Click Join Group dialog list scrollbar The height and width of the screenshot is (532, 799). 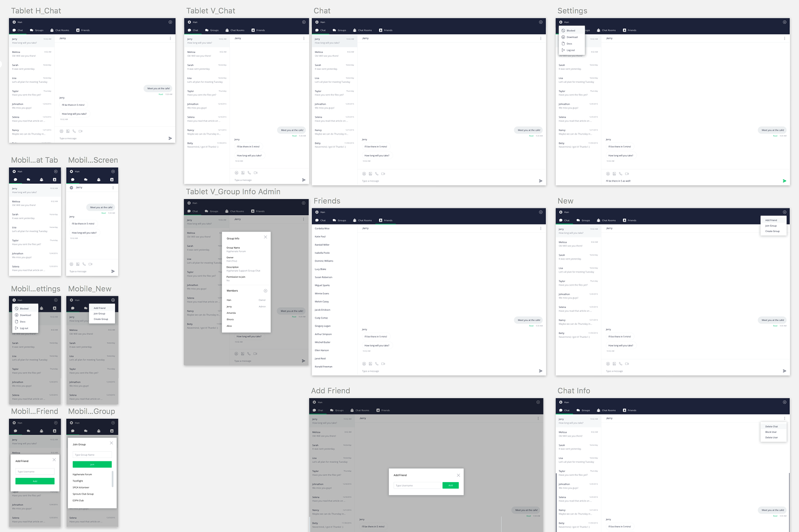click(x=113, y=479)
